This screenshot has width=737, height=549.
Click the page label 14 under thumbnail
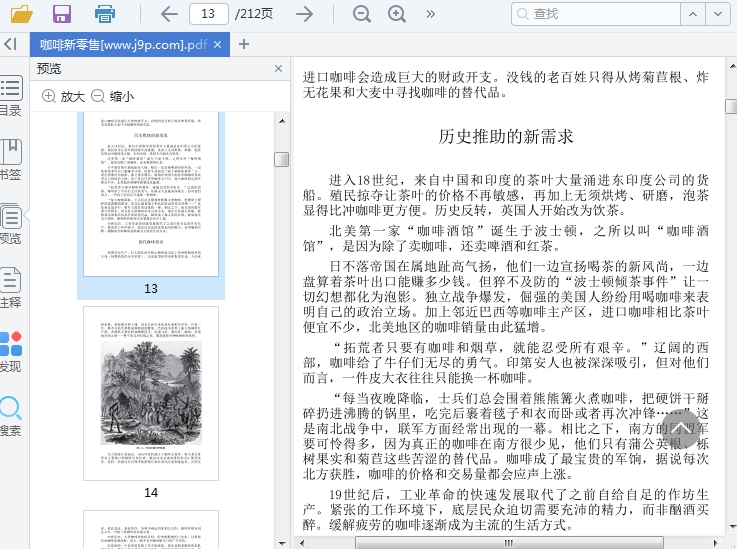(151, 493)
